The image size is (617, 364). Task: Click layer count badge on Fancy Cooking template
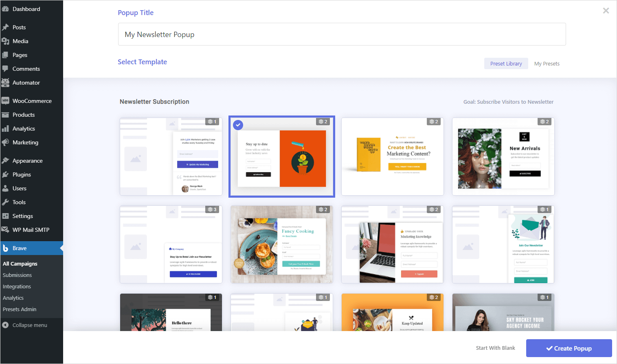click(323, 209)
